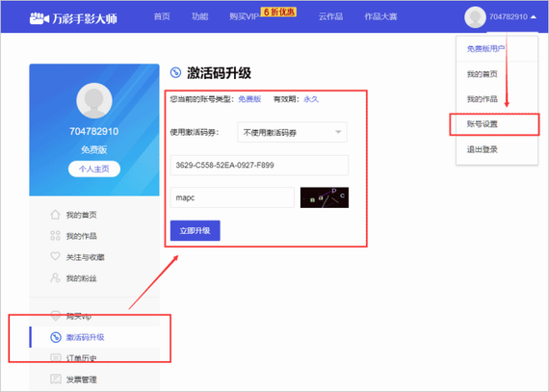Click the top-right user avatar
Viewport: 549px width, 392px height.
point(475,16)
